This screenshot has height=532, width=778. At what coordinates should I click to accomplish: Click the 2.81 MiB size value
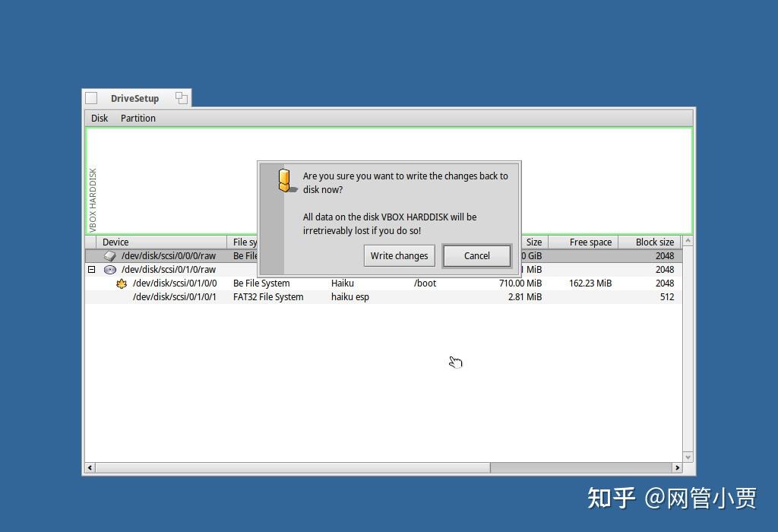coord(525,296)
